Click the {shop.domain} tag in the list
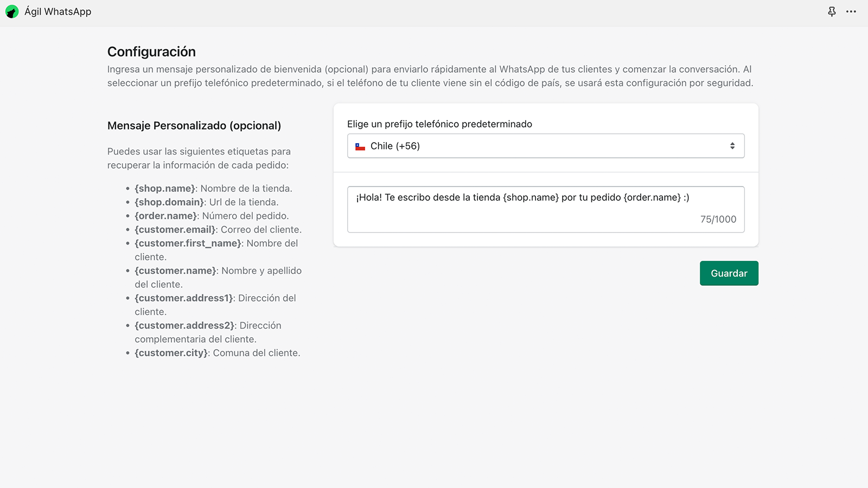The width and height of the screenshot is (868, 488). [169, 202]
